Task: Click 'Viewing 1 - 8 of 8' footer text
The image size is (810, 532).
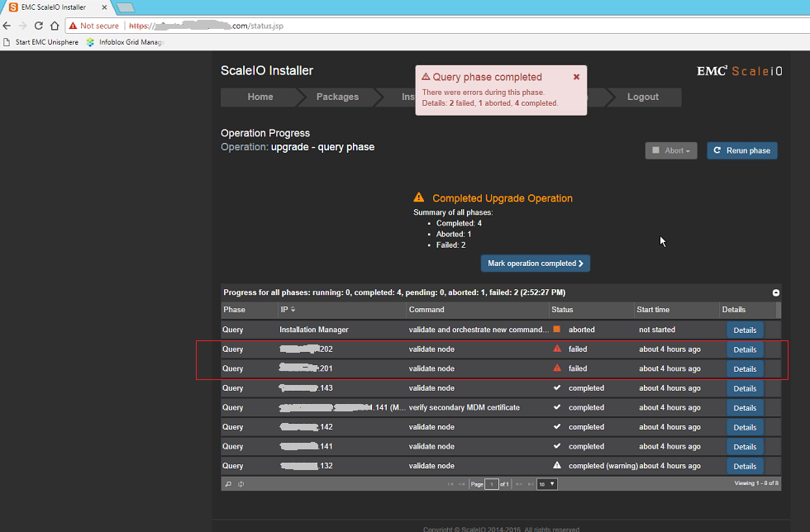Action: [x=756, y=483]
